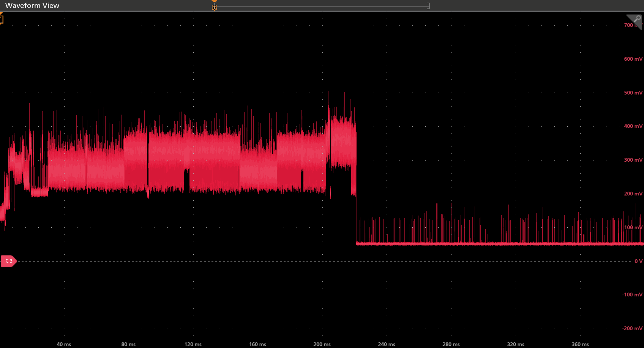Click the 40 ms time axis label
The width and height of the screenshot is (644, 348).
[x=64, y=345]
